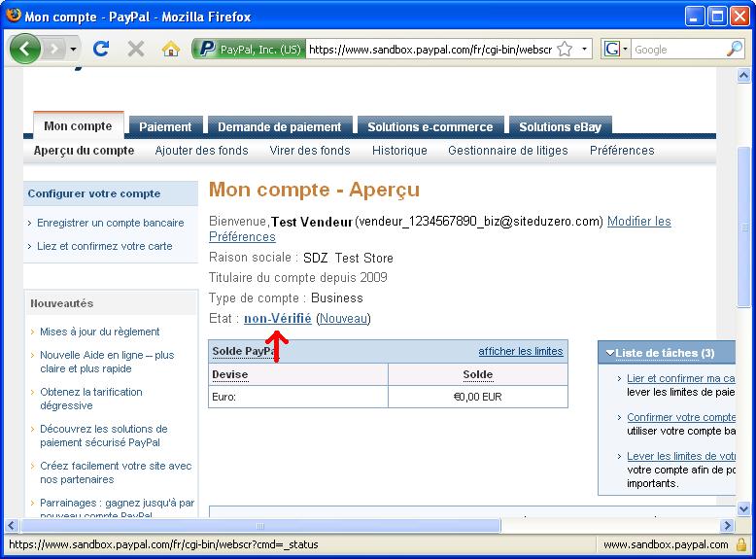Open the Historique submenu item
Image resolution: width=756 pixels, height=559 pixels.
399,151
